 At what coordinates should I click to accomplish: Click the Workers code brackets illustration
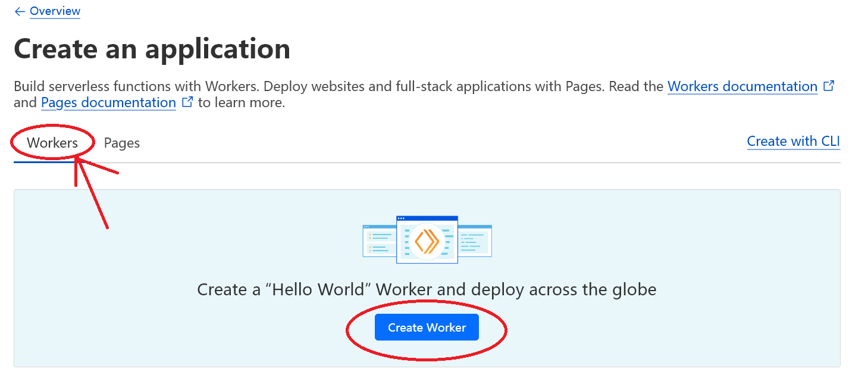point(427,240)
